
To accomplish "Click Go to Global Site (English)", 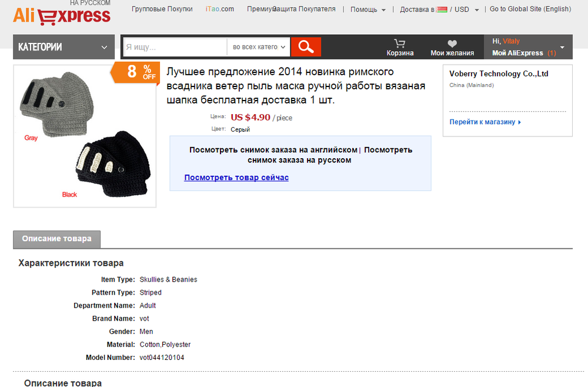I will [530, 9].
